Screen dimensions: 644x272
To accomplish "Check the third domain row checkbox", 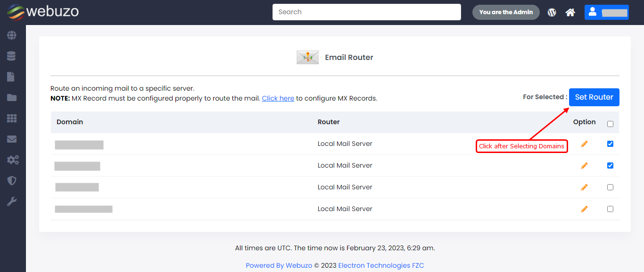I will [x=610, y=187].
